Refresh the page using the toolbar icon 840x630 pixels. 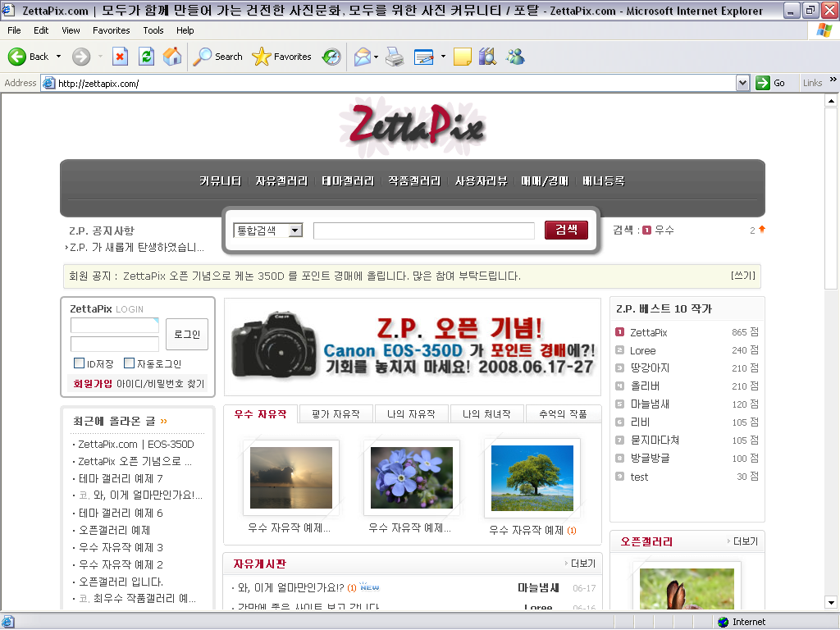(146, 57)
